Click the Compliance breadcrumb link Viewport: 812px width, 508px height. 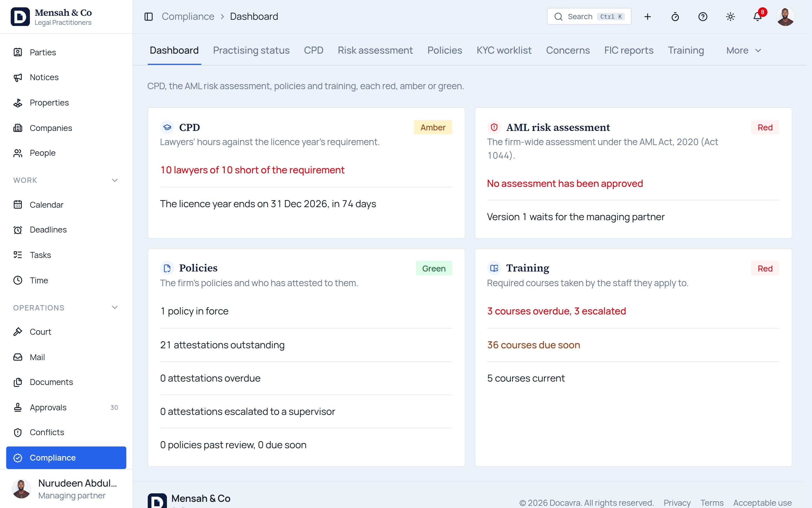[188, 16]
